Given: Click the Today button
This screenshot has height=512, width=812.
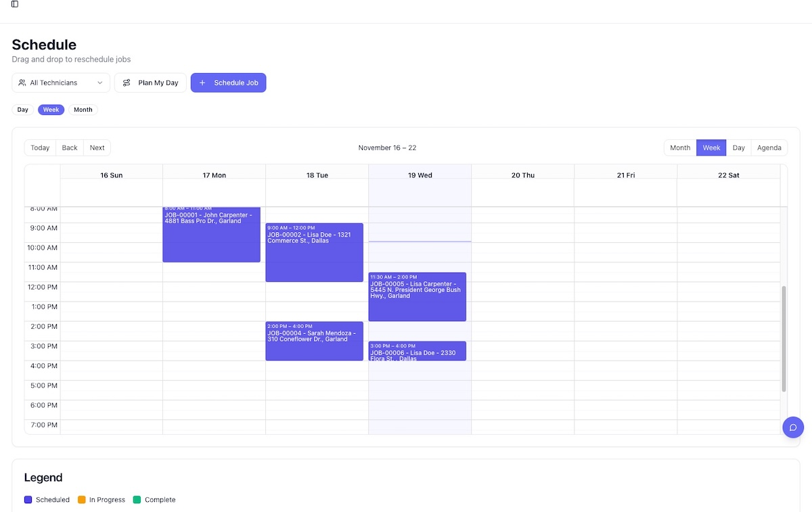Looking at the screenshot, I should tap(39, 147).
